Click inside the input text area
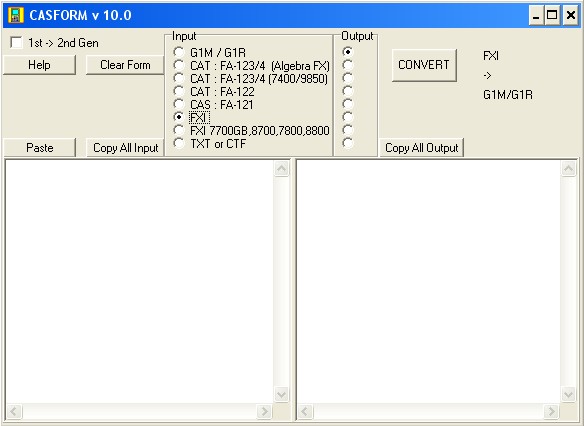This screenshot has width=584, height=426. point(139,281)
